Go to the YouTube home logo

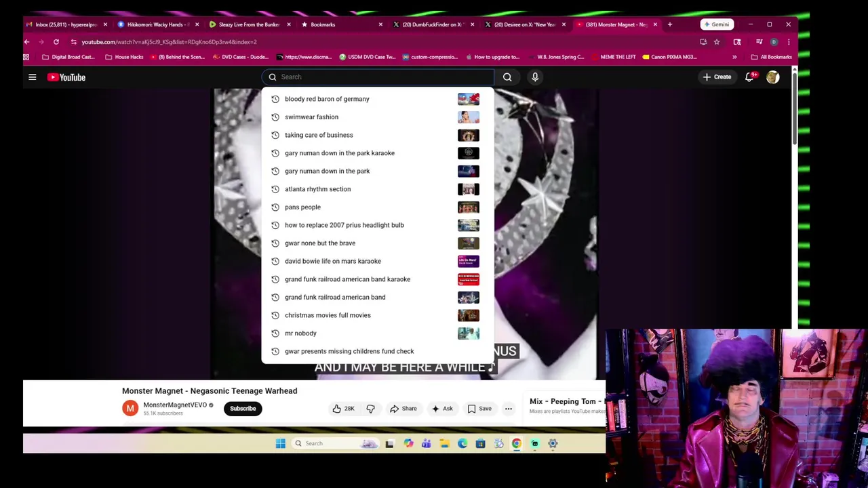coord(66,77)
